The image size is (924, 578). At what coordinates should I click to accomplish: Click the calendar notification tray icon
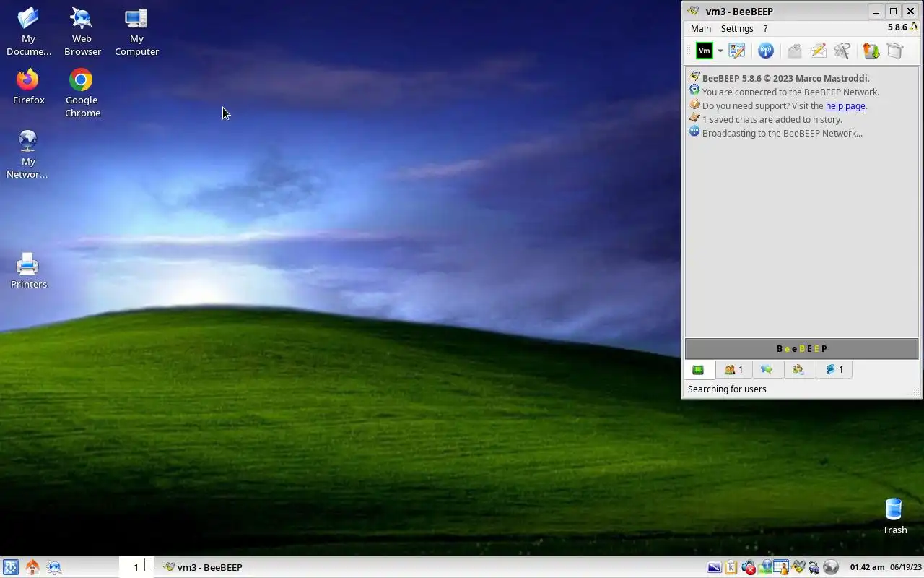pyautogui.click(x=781, y=568)
